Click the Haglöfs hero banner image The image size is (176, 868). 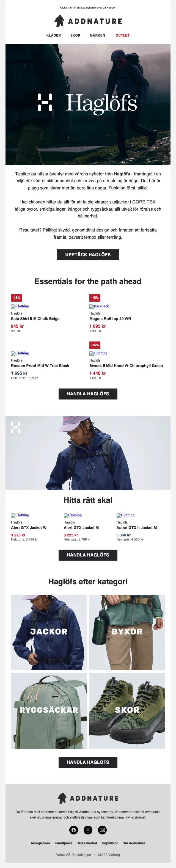coord(88,104)
